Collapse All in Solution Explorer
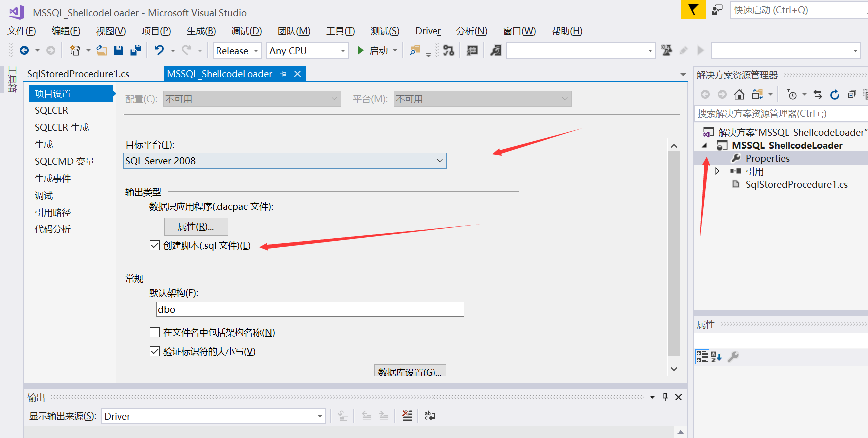The width and height of the screenshot is (868, 438). (x=852, y=94)
